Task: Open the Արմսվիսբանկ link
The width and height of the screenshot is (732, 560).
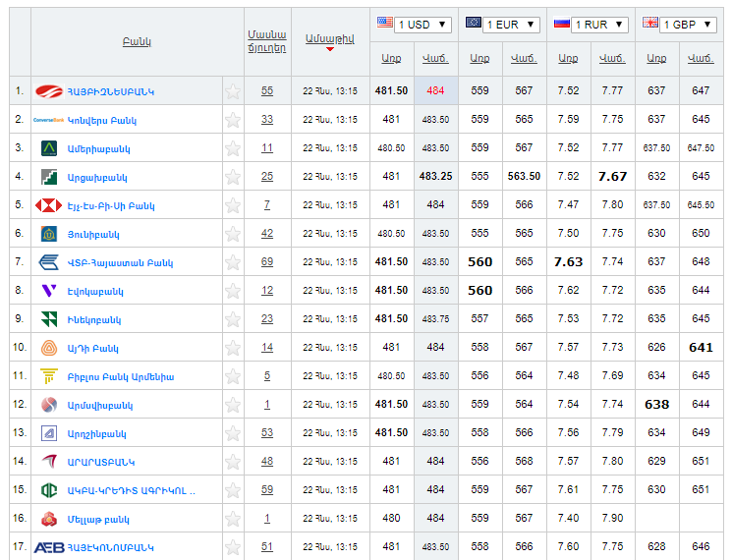Action: pos(100,405)
